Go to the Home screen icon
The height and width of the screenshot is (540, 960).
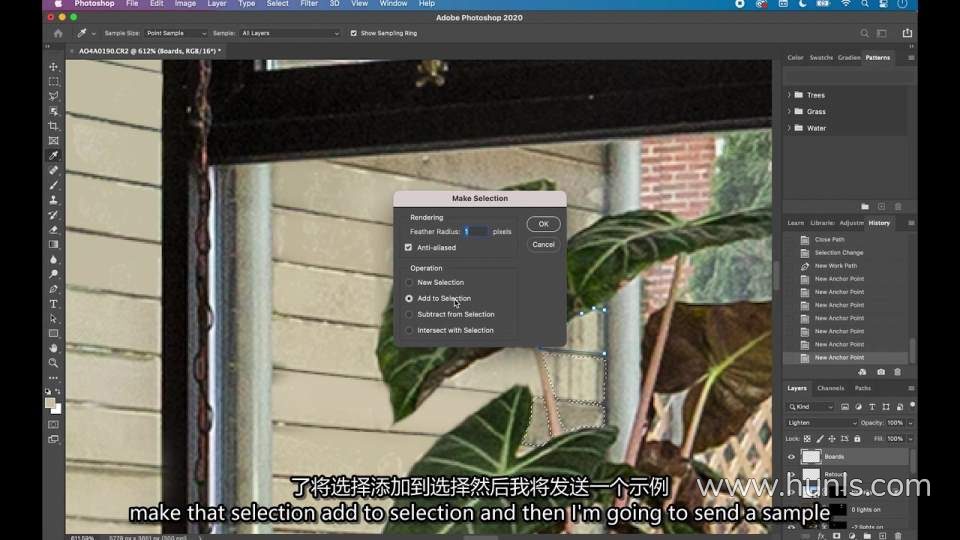click(x=58, y=33)
